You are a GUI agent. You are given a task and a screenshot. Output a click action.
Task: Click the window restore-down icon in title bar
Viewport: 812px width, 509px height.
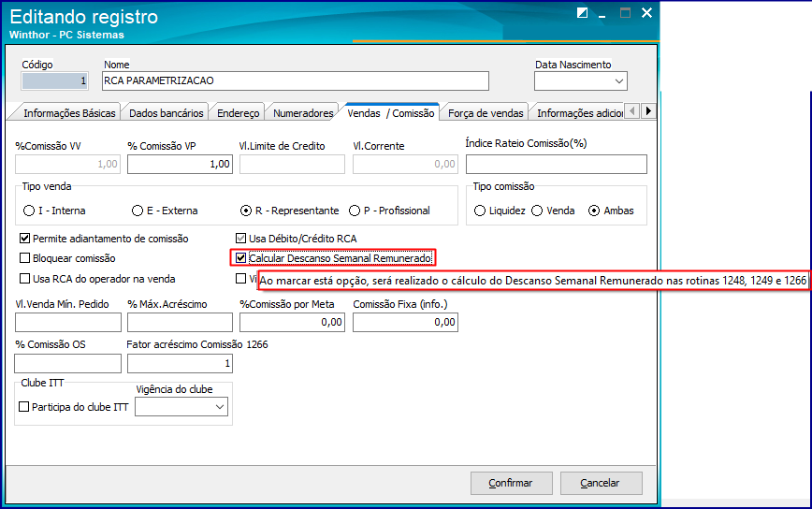point(582,13)
